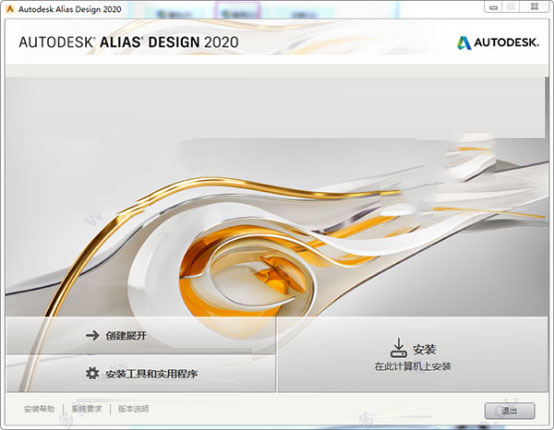Click the window title Autodesk Alias Design 2020
Image resolution: width=554 pixels, height=430 pixels.
click(70, 9)
